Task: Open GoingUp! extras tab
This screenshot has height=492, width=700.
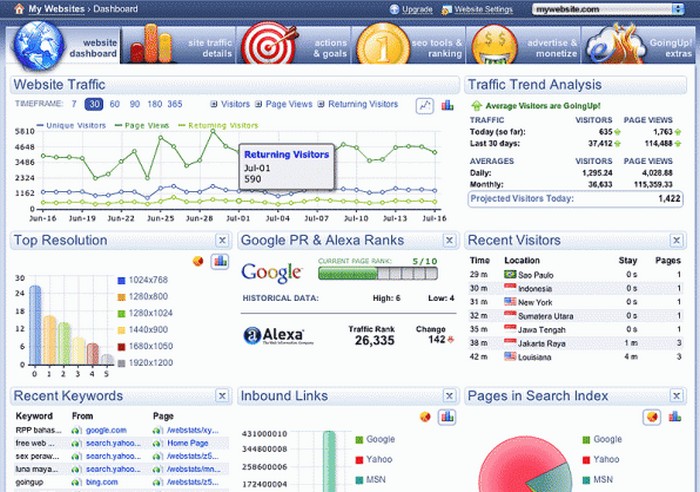Action: coord(638,45)
